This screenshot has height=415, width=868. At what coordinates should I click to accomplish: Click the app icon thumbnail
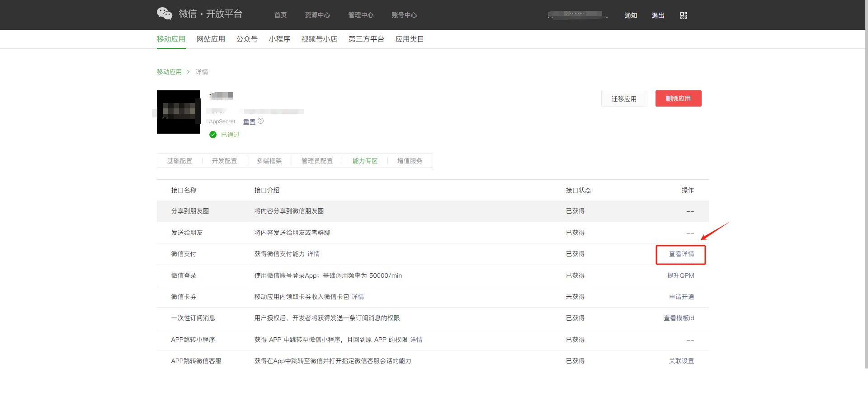tap(179, 112)
